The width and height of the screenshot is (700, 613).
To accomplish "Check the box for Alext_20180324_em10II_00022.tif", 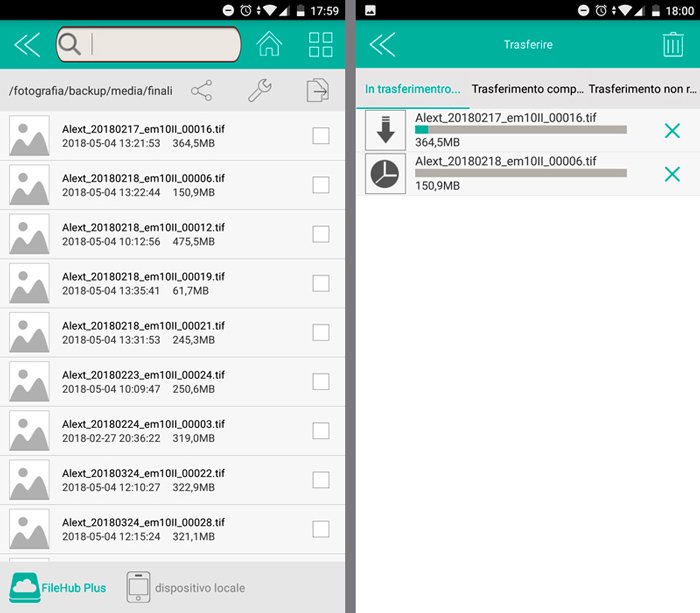I will (x=321, y=480).
